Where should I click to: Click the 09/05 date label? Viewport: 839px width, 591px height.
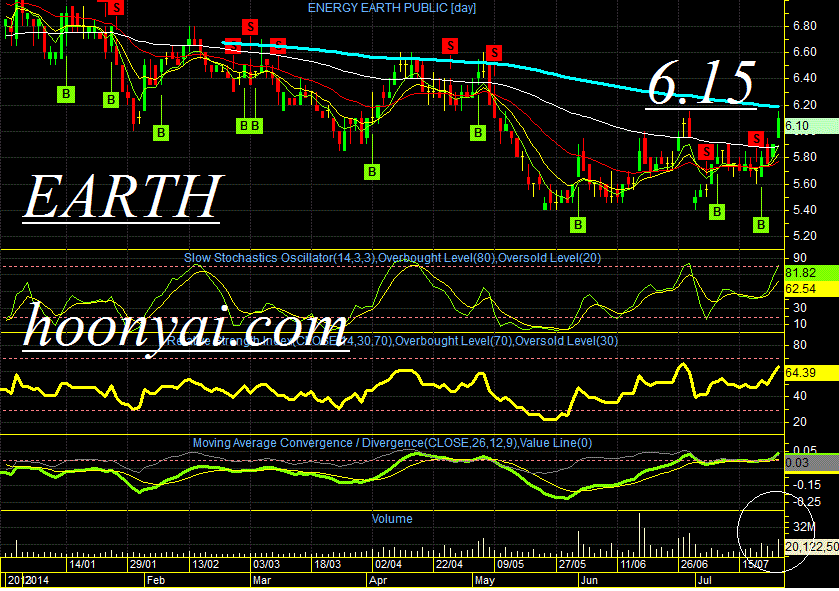tap(511, 564)
